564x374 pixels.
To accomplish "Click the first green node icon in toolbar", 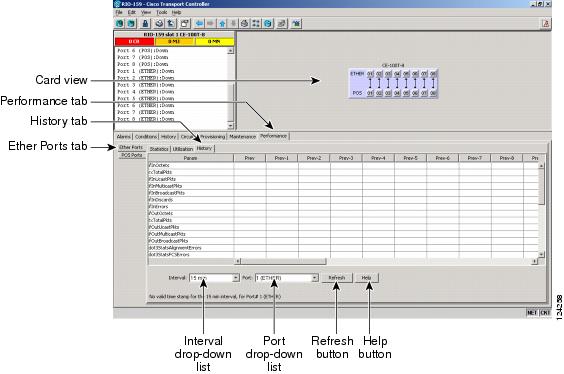I will point(120,24).
